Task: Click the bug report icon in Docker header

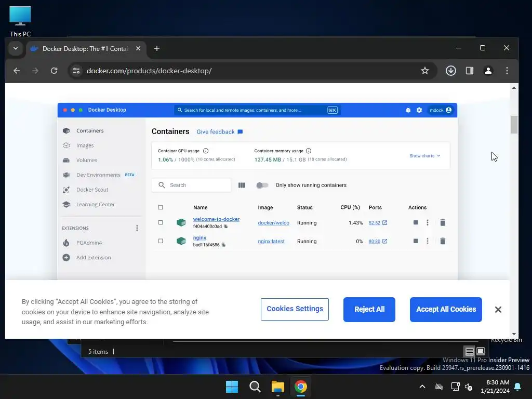Action: pyautogui.click(x=408, y=110)
